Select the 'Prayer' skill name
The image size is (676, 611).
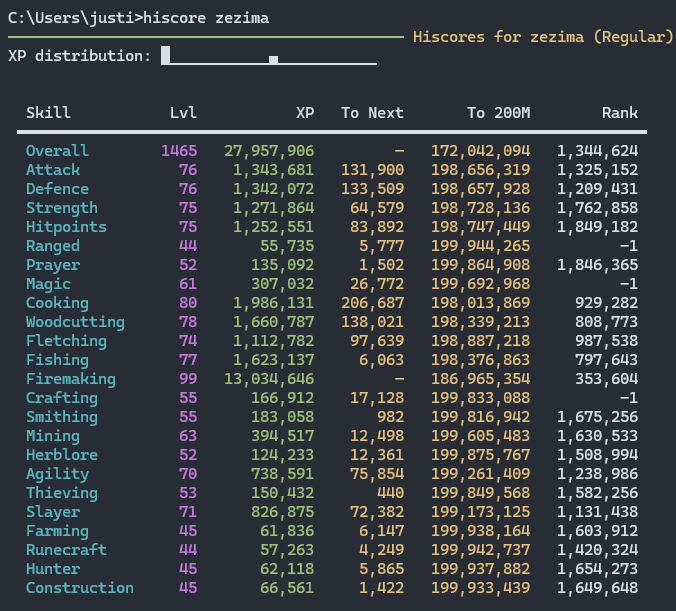53,265
